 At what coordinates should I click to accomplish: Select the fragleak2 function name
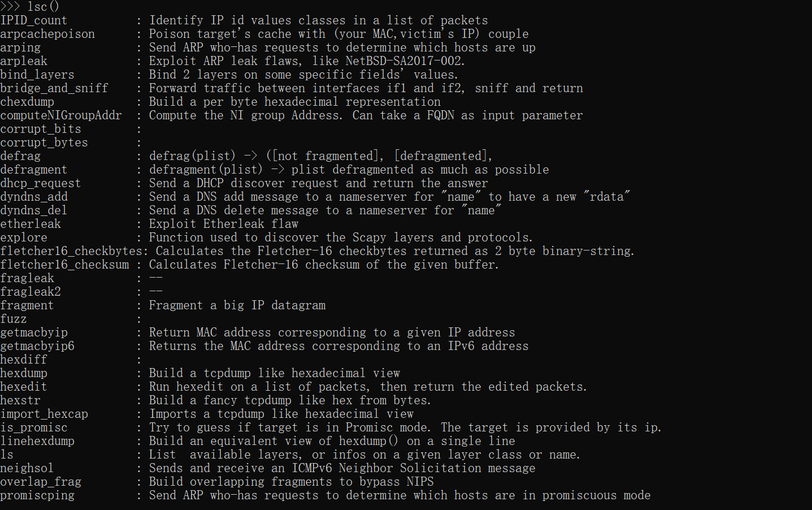tap(31, 292)
